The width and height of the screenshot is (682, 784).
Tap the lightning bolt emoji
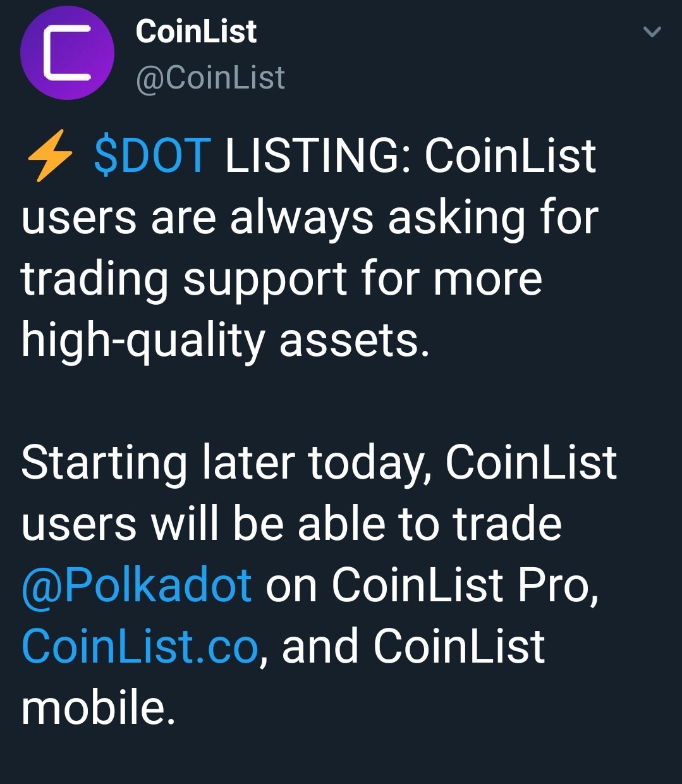point(47,155)
